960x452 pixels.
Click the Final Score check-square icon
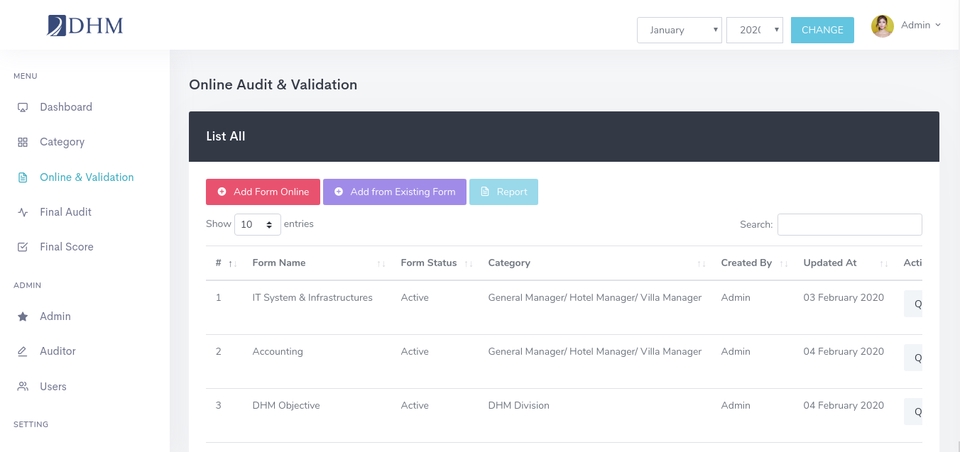click(23, 247)
